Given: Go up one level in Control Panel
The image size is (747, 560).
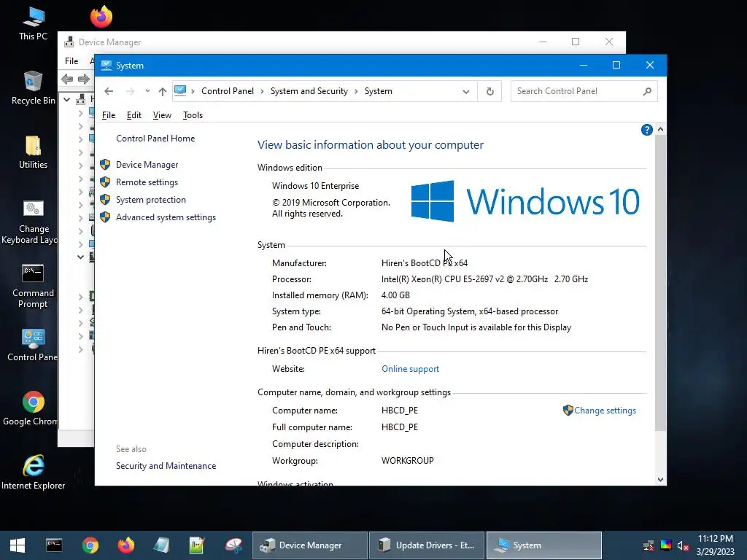Looking at the screenshot, I should coord(163,91).
